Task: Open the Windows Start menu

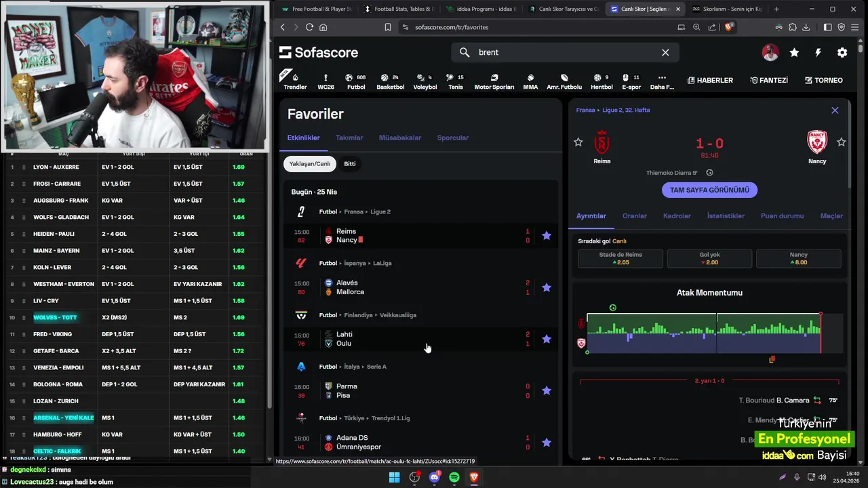Action: point(394,477)
